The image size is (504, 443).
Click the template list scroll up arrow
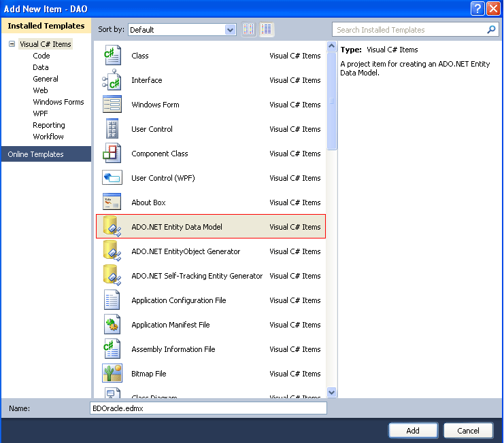(332, 46)
